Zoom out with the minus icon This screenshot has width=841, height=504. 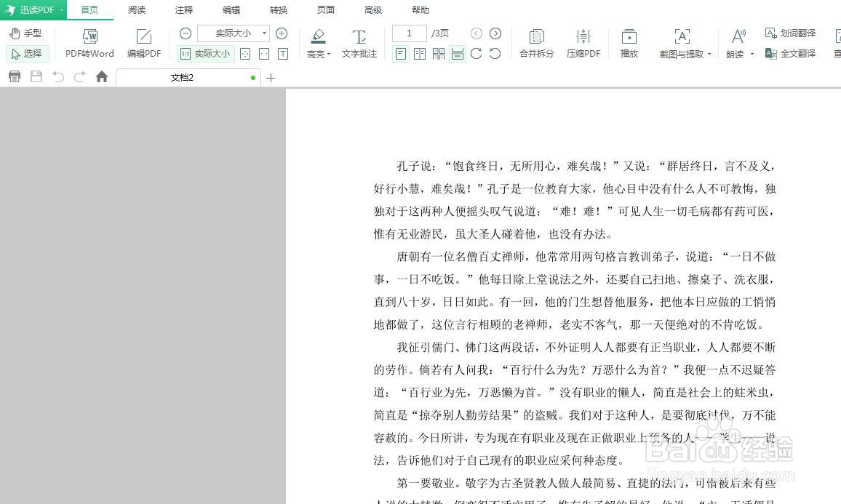(185, 33)
